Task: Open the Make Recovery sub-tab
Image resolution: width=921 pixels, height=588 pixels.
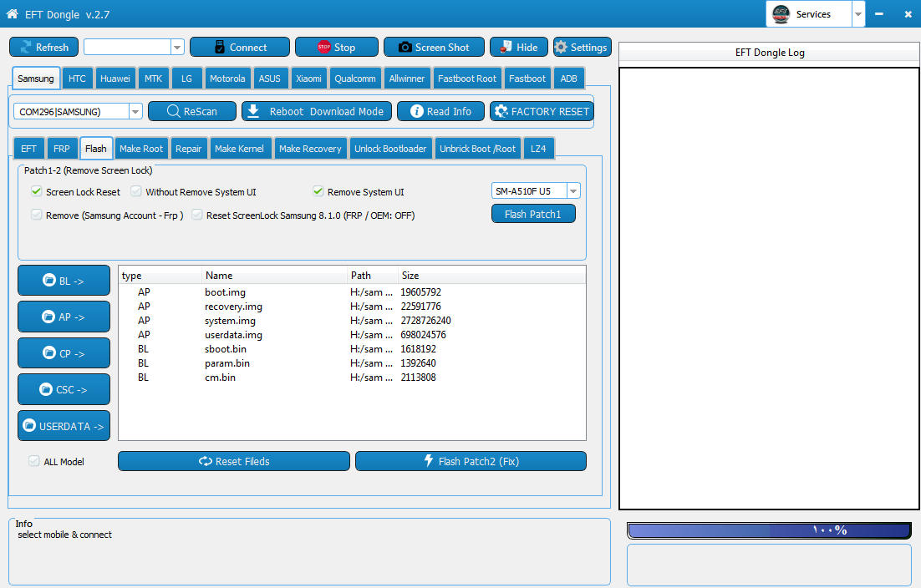Action: (310, 149)
